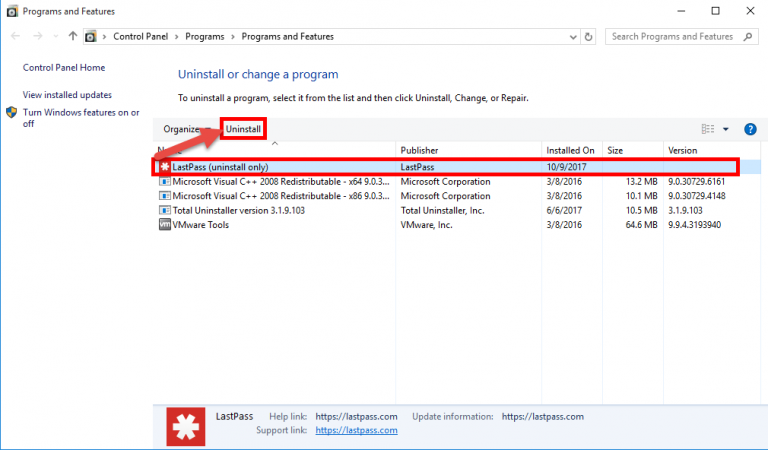The width and height of the screenshot is (768, 450).
Task: Sort by the Publisher column header
Action: coord(468,150)
